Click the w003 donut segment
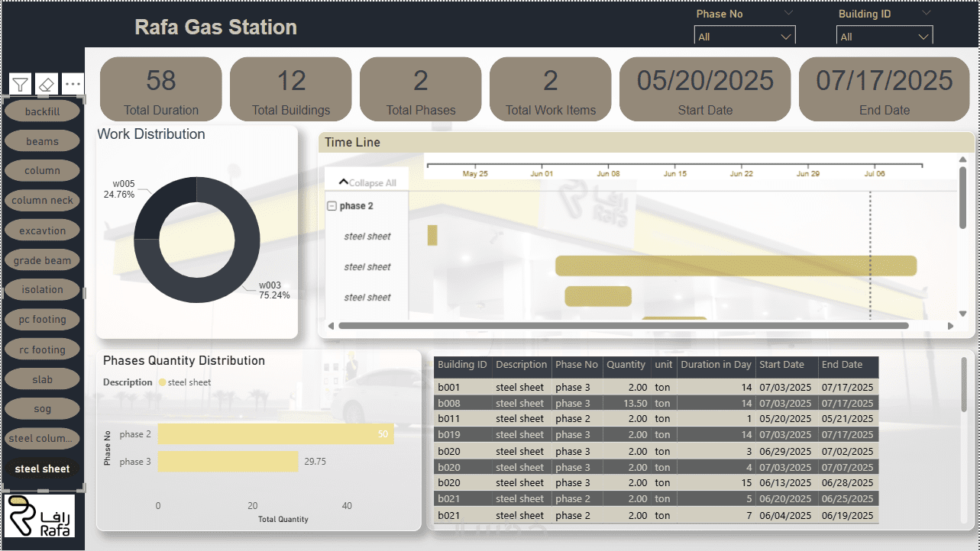980x551 pixels. [220, 281]
